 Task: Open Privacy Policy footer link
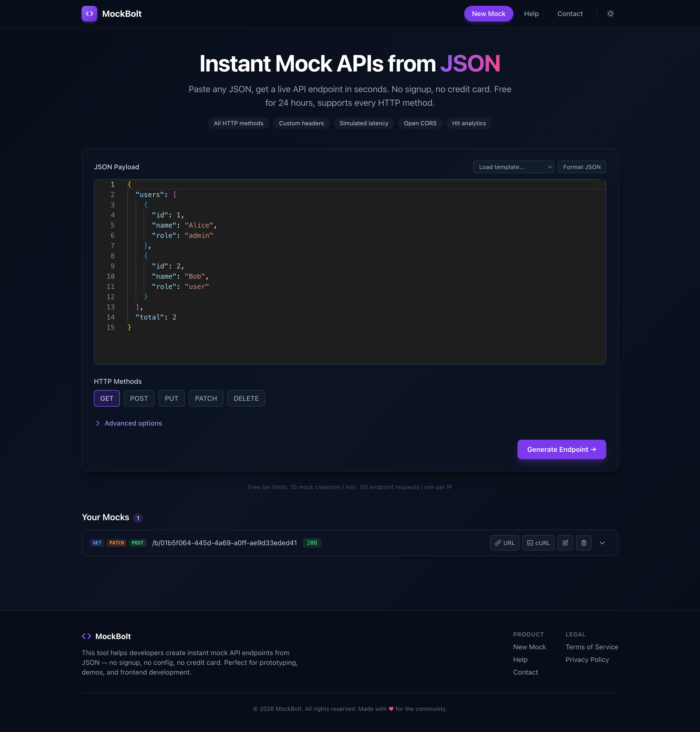pyautogui.click(x=586, y=660)
